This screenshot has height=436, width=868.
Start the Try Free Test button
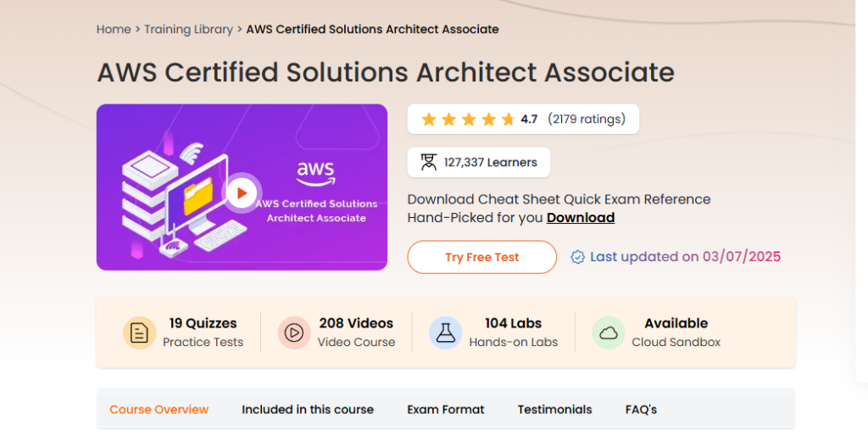pos(482,257)
